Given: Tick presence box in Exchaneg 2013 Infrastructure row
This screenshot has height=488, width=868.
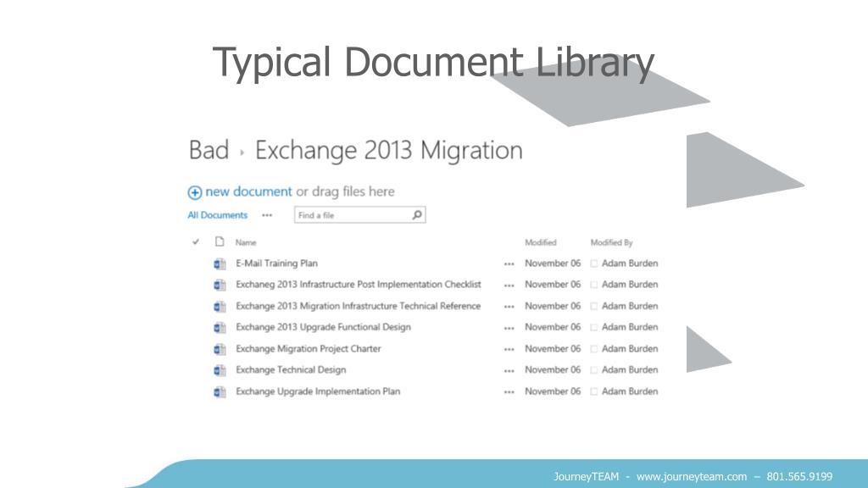Looking at the screenshot, I should (594, 285).
